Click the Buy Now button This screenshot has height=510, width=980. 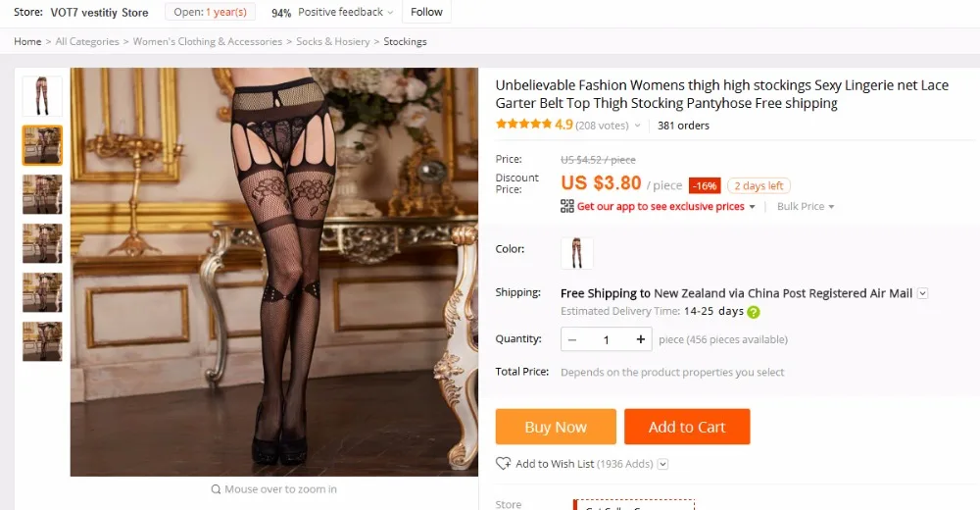pos(556,427)
